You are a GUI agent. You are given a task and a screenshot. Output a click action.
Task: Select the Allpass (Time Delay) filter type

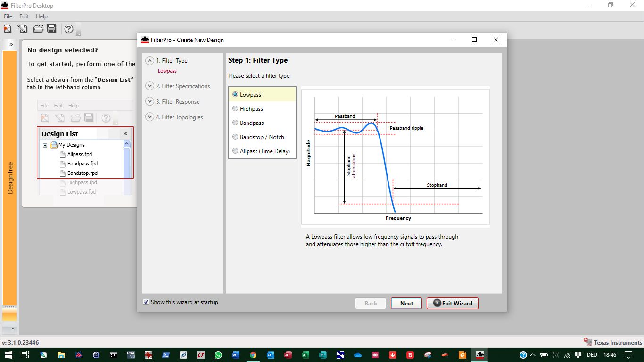pos(262,151)
